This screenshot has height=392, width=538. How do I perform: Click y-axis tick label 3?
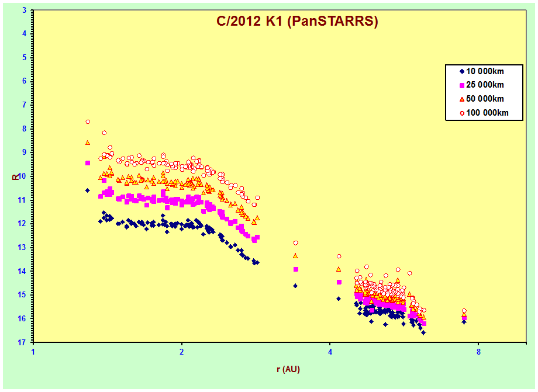24,11
